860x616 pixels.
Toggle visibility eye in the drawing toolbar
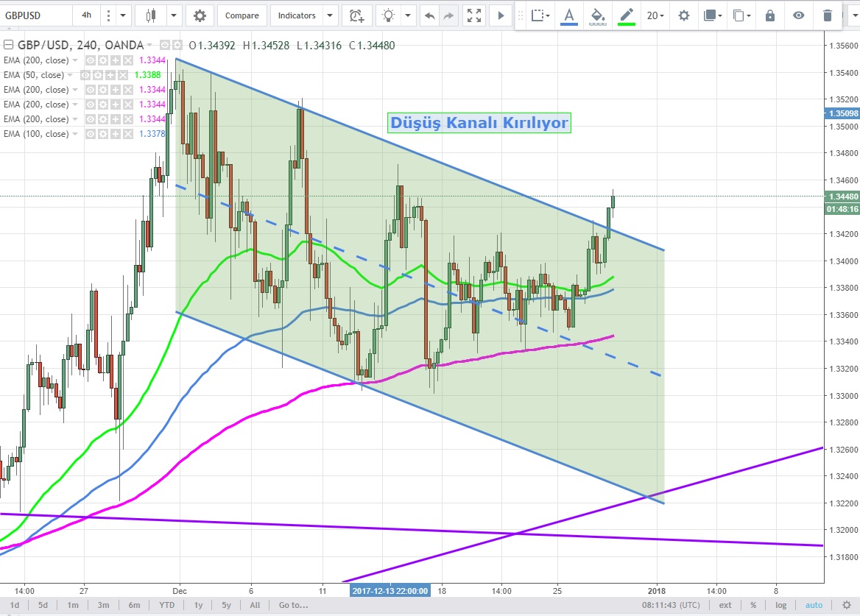(799, 15)
